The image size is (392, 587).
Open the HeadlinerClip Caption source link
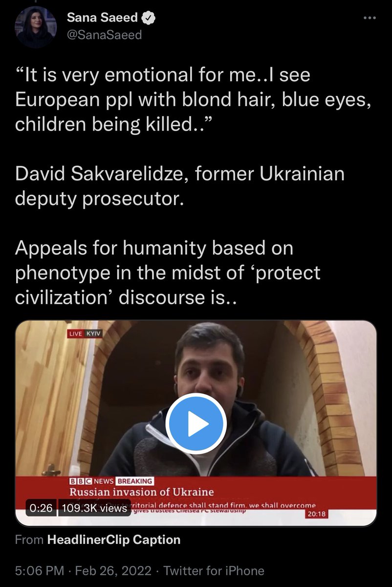114,540
